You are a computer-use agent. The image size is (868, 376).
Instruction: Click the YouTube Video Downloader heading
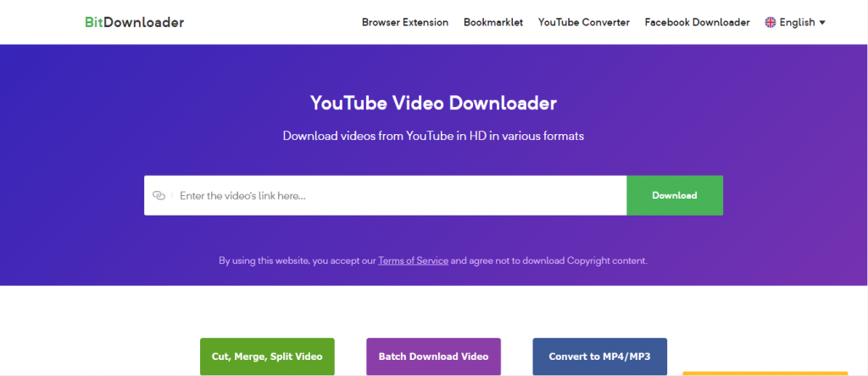click(433, 104)
